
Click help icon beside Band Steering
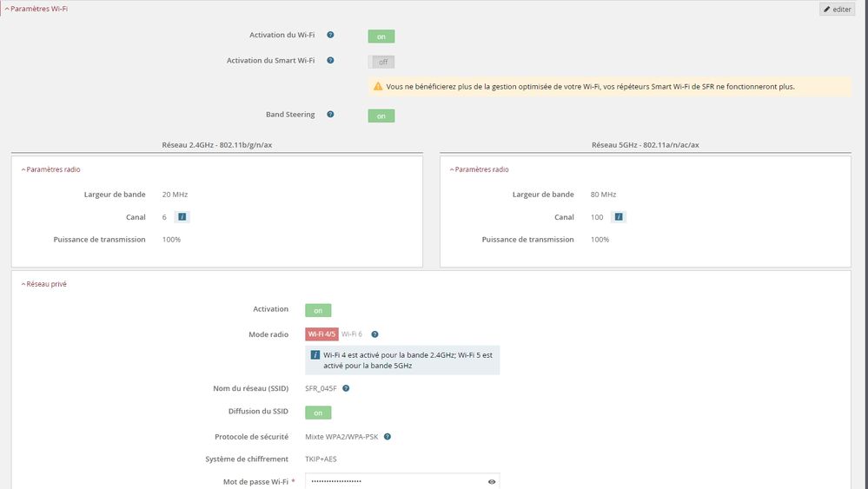tap(330, 115)
